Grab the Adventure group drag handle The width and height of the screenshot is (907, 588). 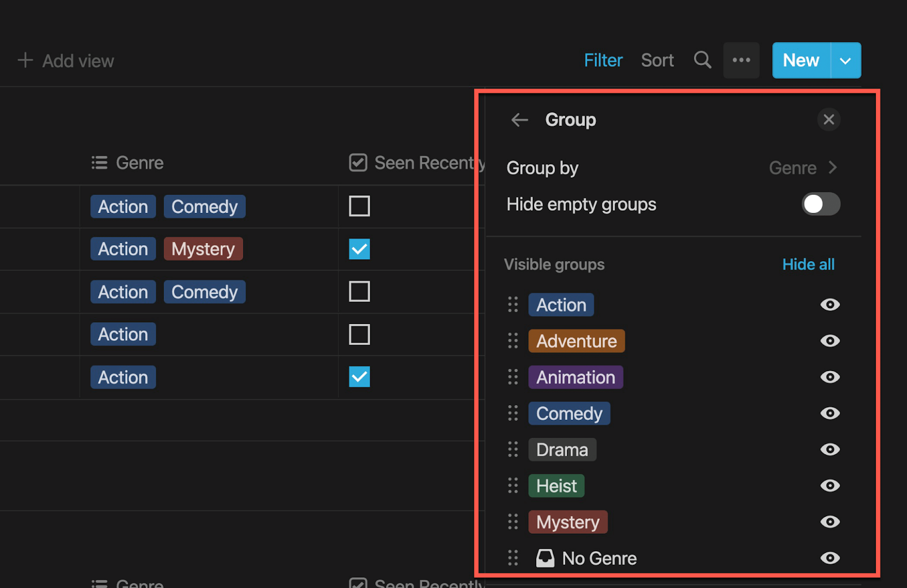pyautogui.click(x=513, y=341)
